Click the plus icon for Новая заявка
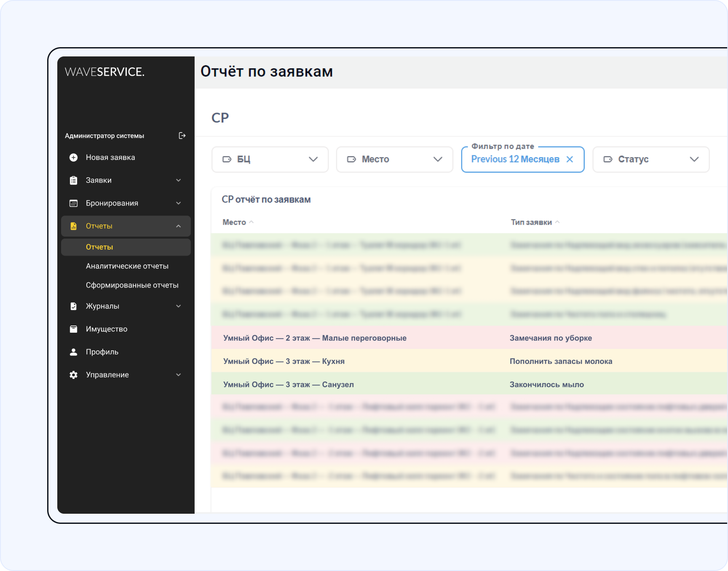 click(74, 157)
